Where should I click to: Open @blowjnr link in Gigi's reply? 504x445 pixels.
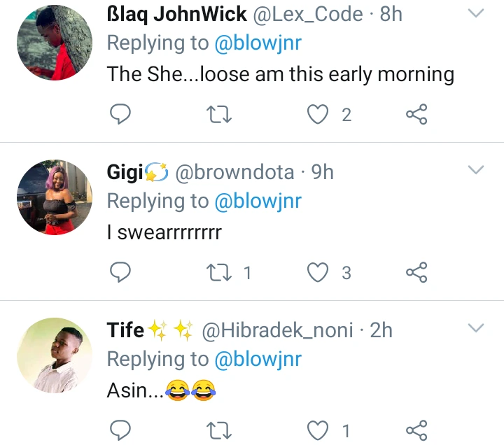click(x=258, y=201)
